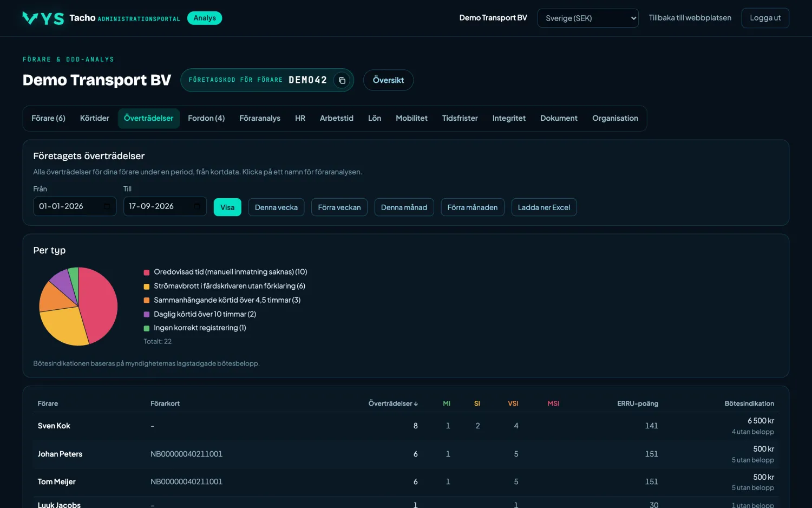Click the purple Daglig körtid legend swatch
This screenshot has width=812, height=508.
tap(147, 314)
